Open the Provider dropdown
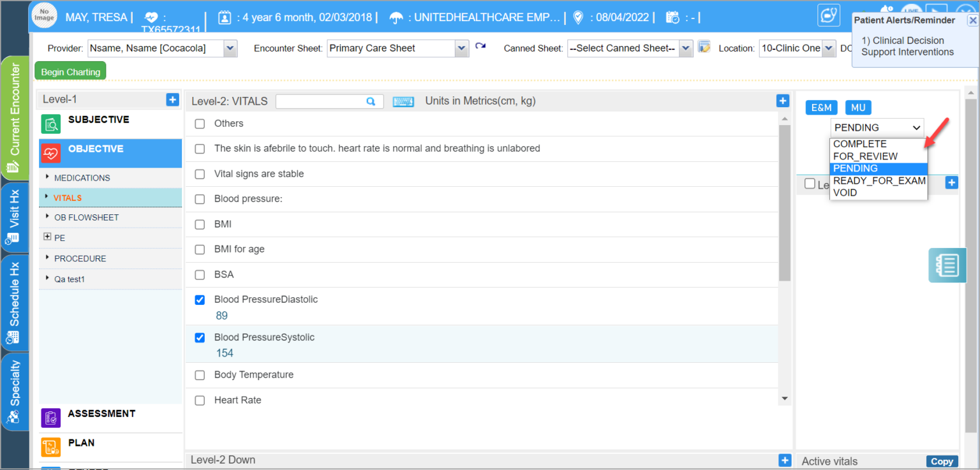Image resolution: width=980 pixels, height=470 pixels. tap(230, 48)
